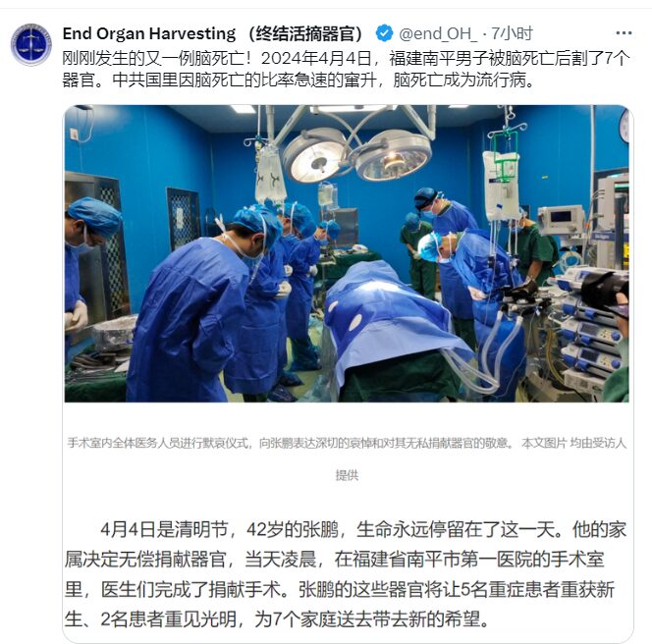Click the End Organ Harvesting profile avatar
The image size is (652, 644).
pyautogui.click(x=30, y=44)
